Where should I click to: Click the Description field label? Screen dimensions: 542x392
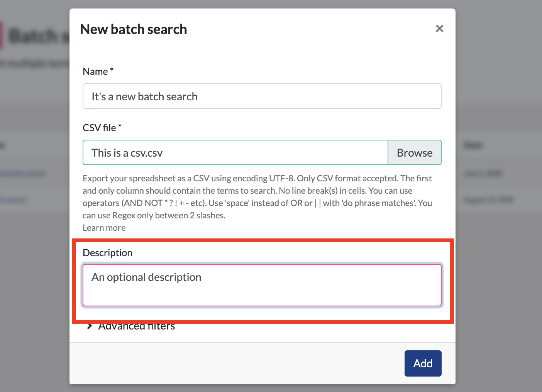coord(108,253)
